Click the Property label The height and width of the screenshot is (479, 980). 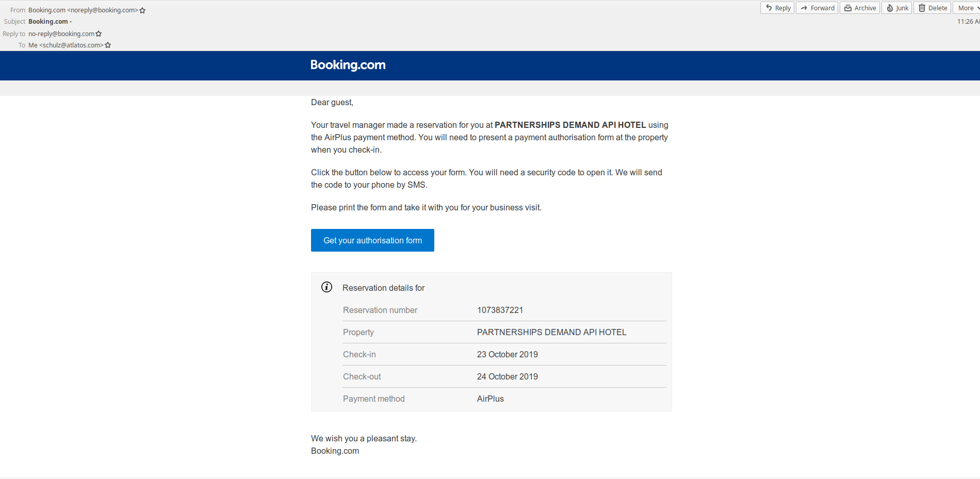coord(358,332)
